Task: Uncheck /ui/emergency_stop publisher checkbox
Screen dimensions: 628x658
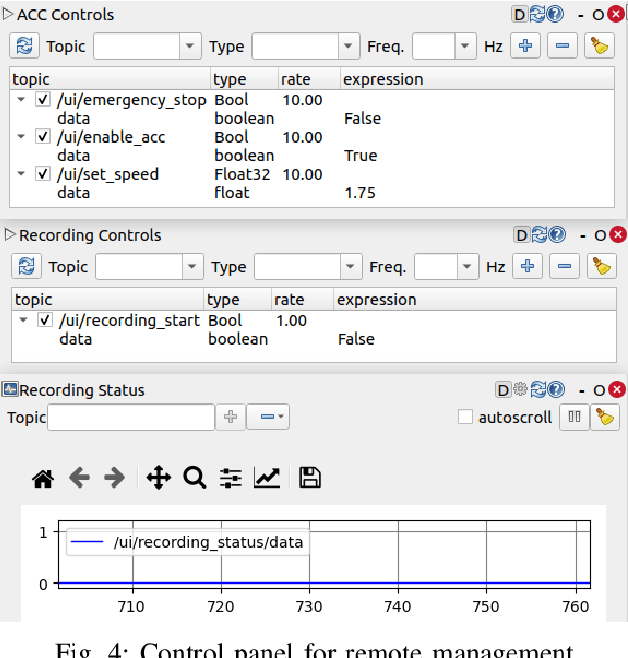Action: point(42,99)
